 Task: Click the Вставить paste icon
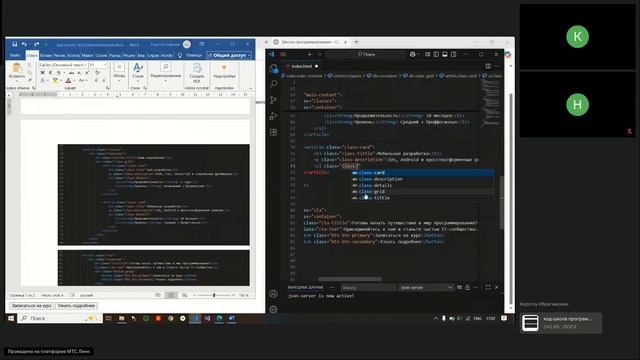tap(17, 68)
